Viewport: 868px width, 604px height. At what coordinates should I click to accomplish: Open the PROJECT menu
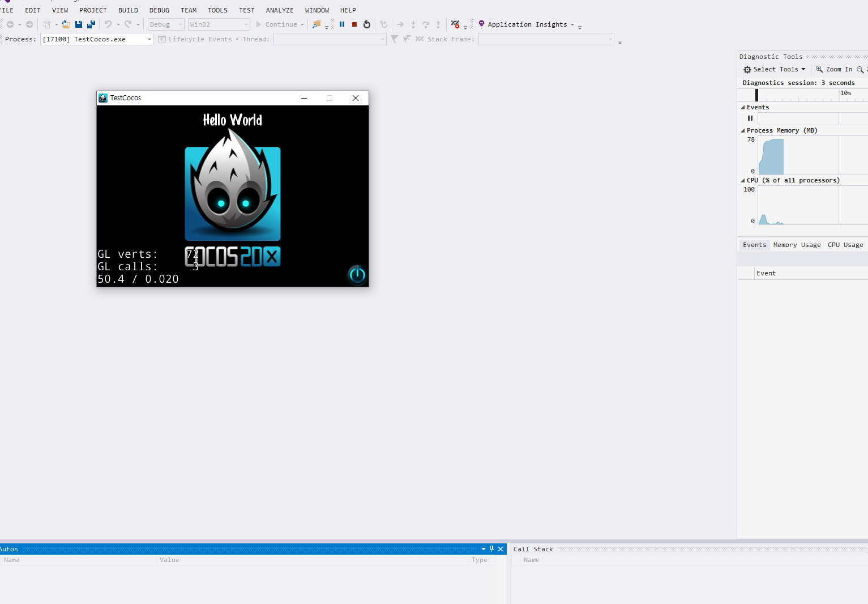(93, 10)
